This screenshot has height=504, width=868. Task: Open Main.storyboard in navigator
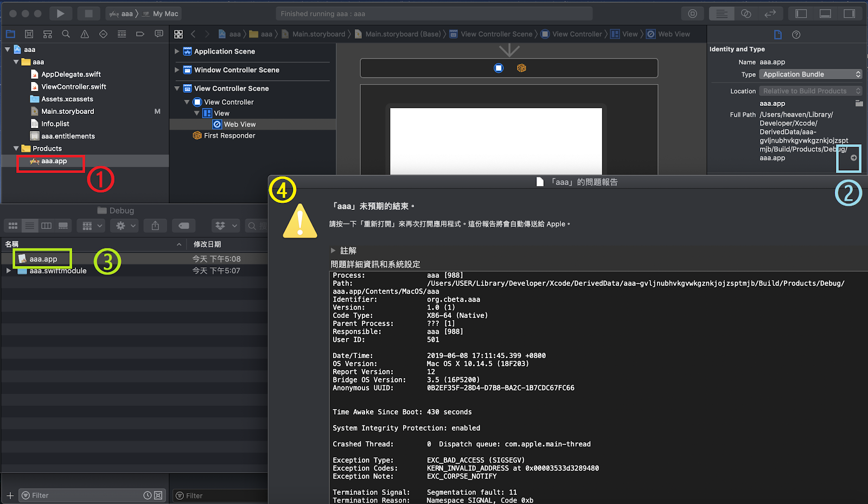pos(68,111)
